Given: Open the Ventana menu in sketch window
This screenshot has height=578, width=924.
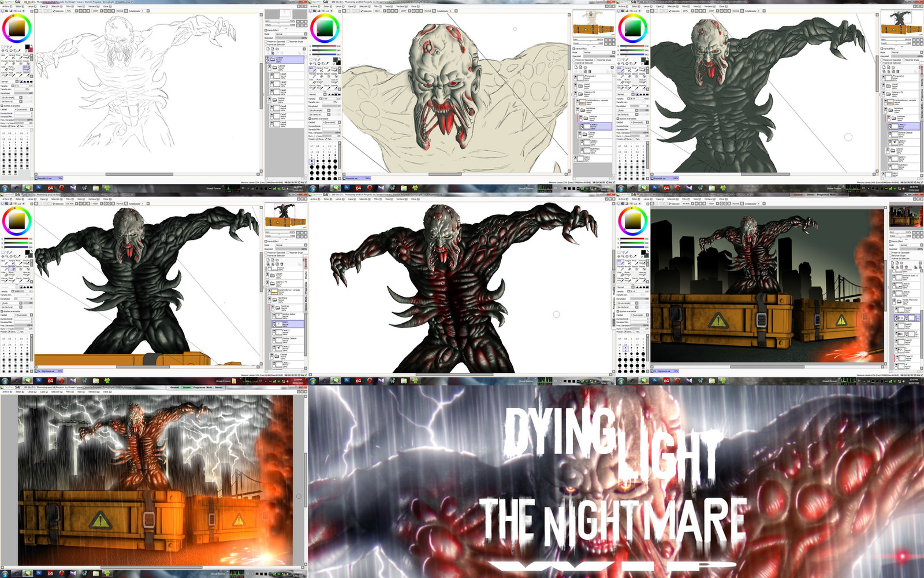Looking at the screenshot, I should pyautogui.click(x=94, y=6).
